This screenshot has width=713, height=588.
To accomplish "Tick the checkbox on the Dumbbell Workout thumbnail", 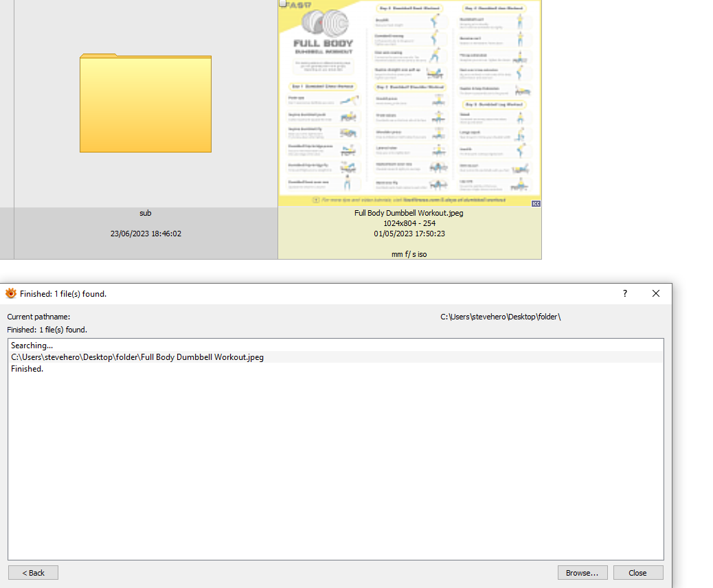I will click(x=283, y=3).
